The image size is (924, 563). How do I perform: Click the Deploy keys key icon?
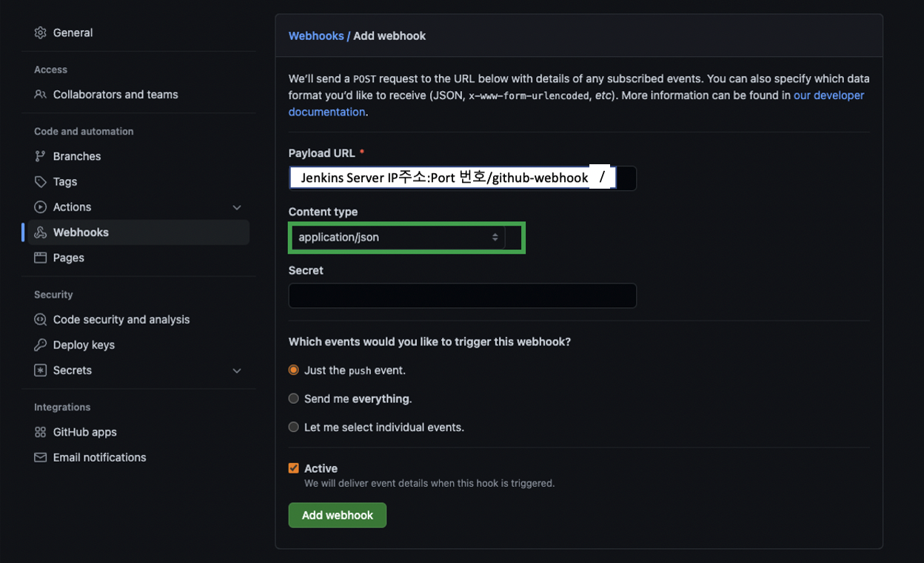40,345
